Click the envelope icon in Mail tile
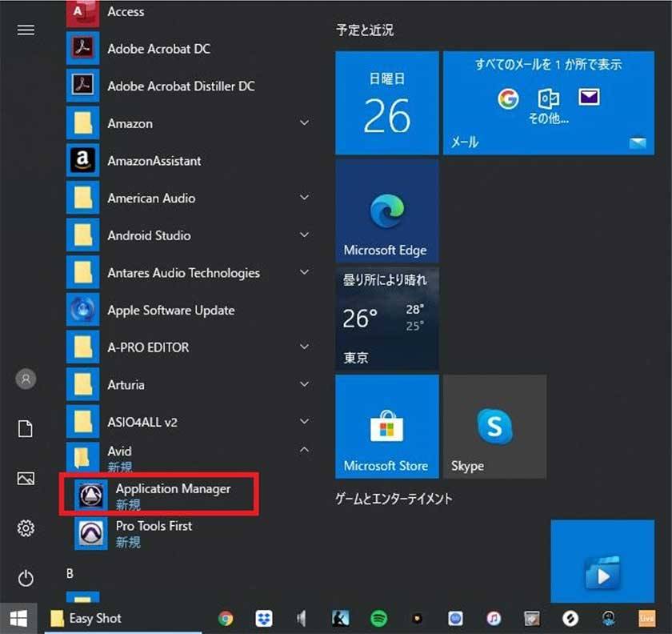Screen dimensions: 672x634 589,97
